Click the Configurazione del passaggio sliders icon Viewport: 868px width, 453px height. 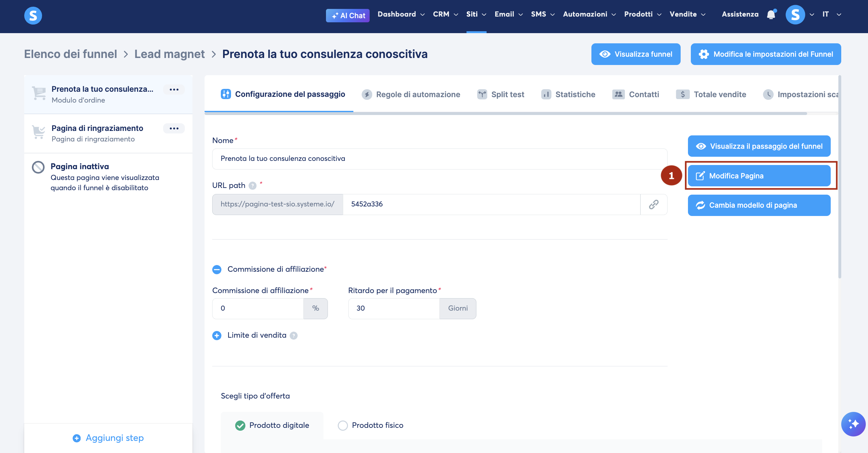coord(226,94)
